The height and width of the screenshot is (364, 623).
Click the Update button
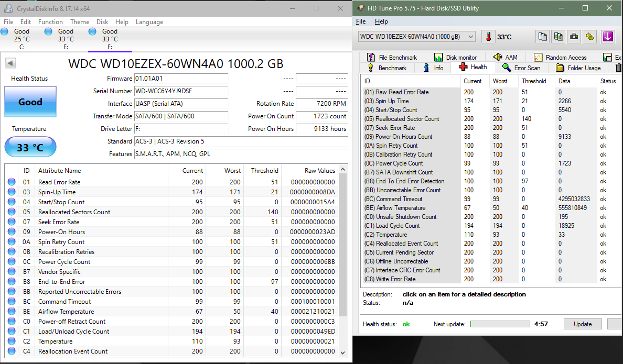click(582, 324)
